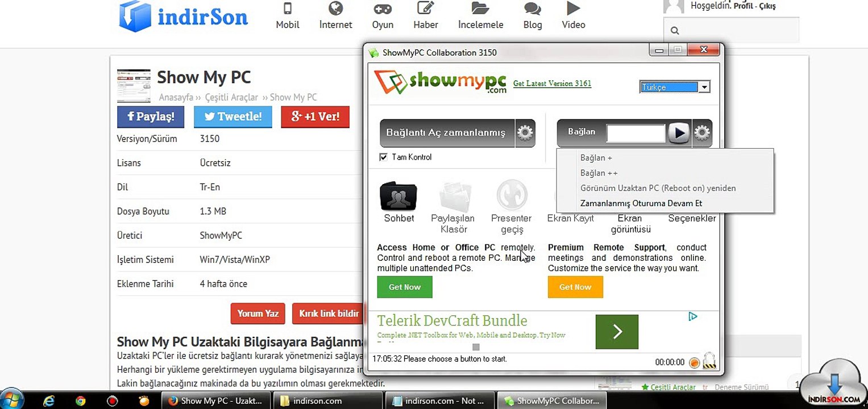Image resolution: width=868 pixels, height=409 pixels.
Task: Click the Yorum Yaz button
Action: pos(258,314)
